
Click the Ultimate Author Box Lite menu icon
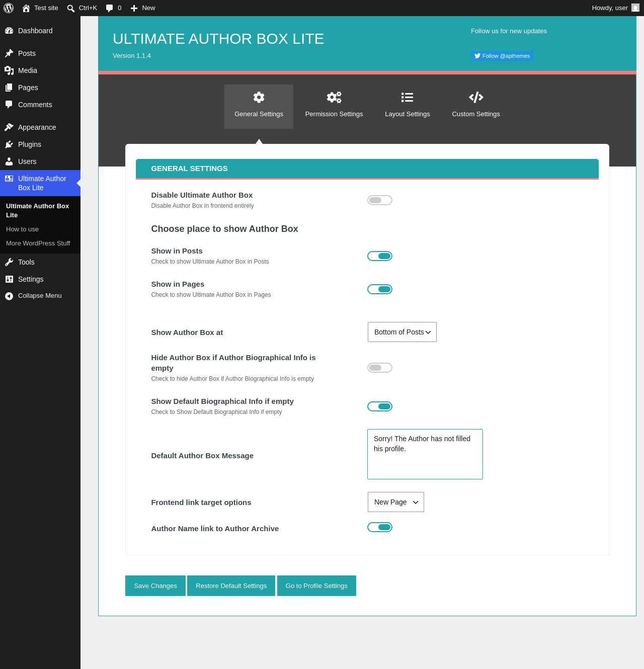tap(9, 179)
